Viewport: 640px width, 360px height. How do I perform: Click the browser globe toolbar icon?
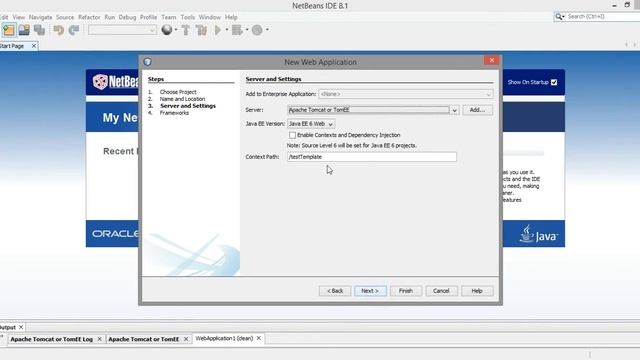pos(167,30)
